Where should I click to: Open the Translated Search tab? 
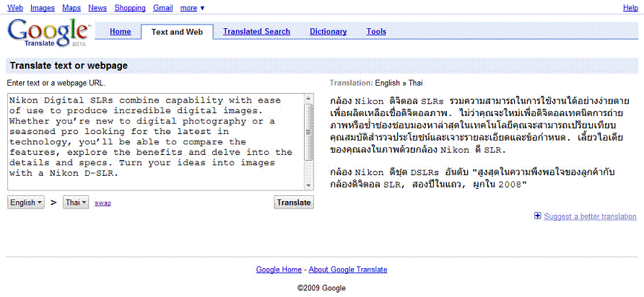click(x=256, y=32)
